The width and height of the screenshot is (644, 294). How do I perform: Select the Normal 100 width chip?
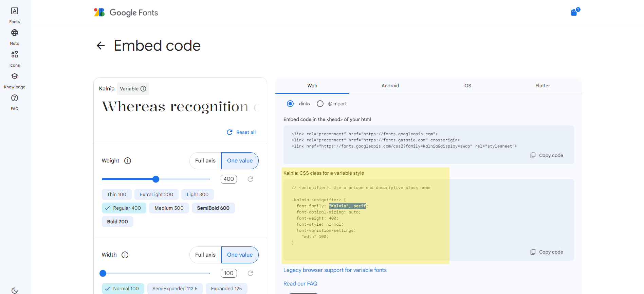click(x=123, y=289)
